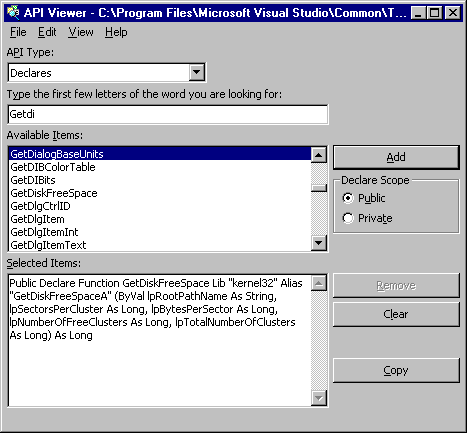Viewport: 467px width, 433px height.
Task: Click the Copy button
Action: (396, 370)
